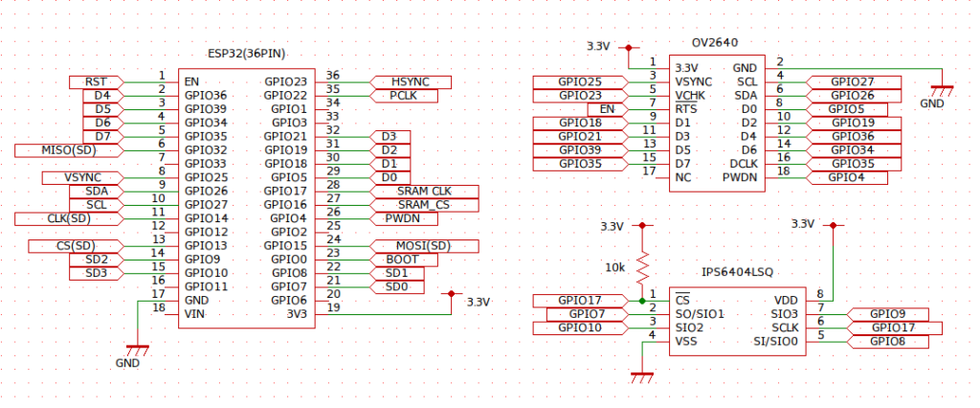Image resolution: width=980 pixels, height=408 pixels.
Task: Select the GPIO35 label on OV2640 DCLK
Action: [x=854, y=164]
